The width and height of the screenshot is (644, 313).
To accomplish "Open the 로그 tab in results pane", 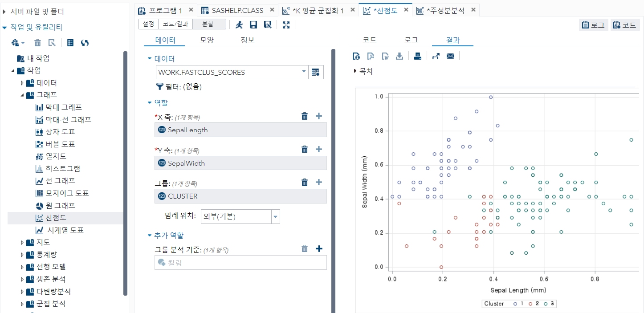I will point(411,40).
